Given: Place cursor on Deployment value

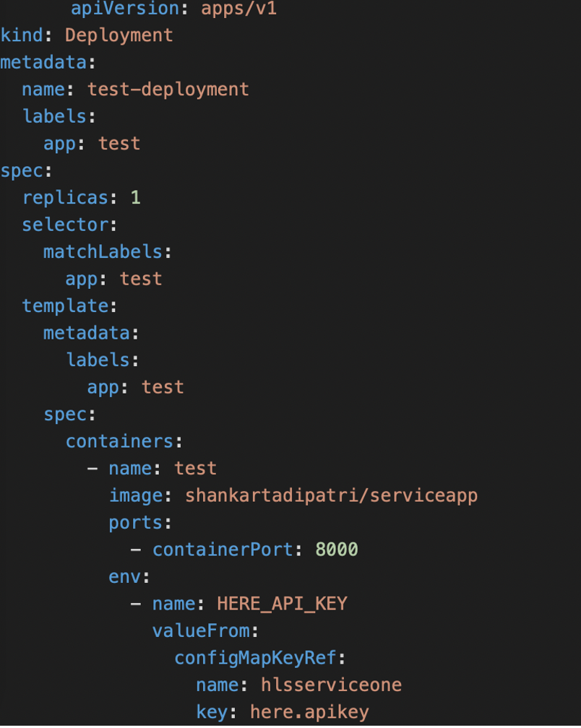Looking at the screenshot, I should (x=119, y=35).
